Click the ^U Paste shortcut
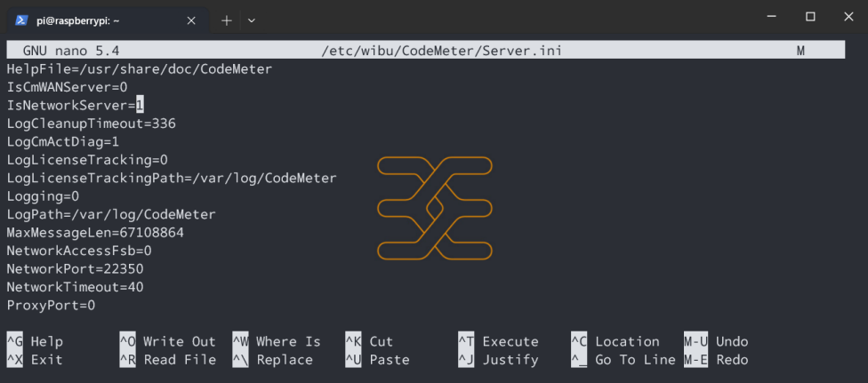 click(378, 360)
